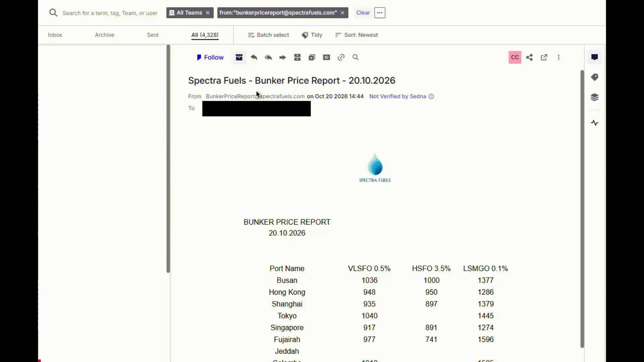Share the message via share icon
Image resolution: width=644 pixels, height=362 pixels.
click(529, 57)
